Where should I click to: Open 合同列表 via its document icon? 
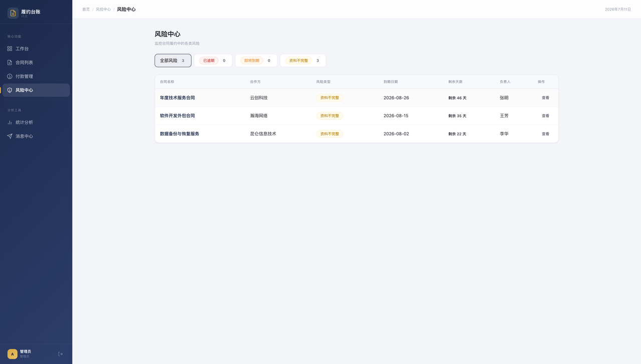click(10, 63)
